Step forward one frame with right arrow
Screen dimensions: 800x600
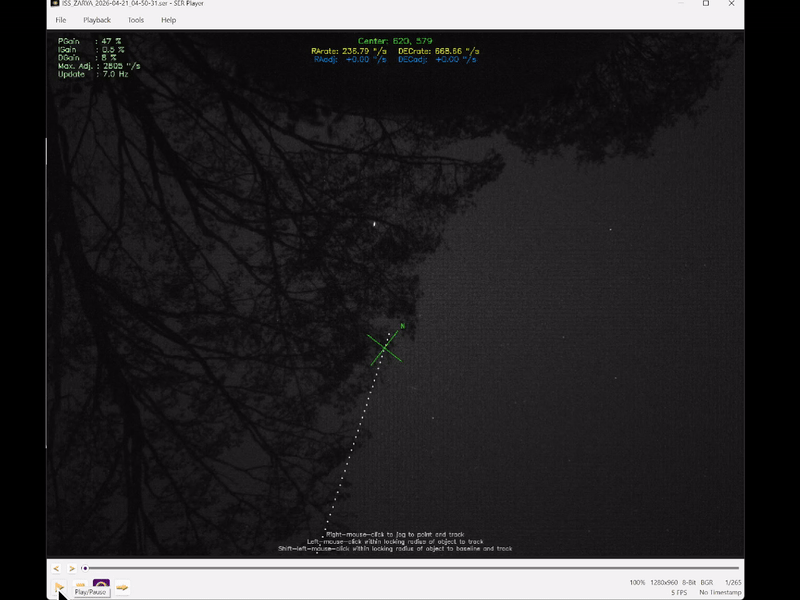click(x=71, y=568)
